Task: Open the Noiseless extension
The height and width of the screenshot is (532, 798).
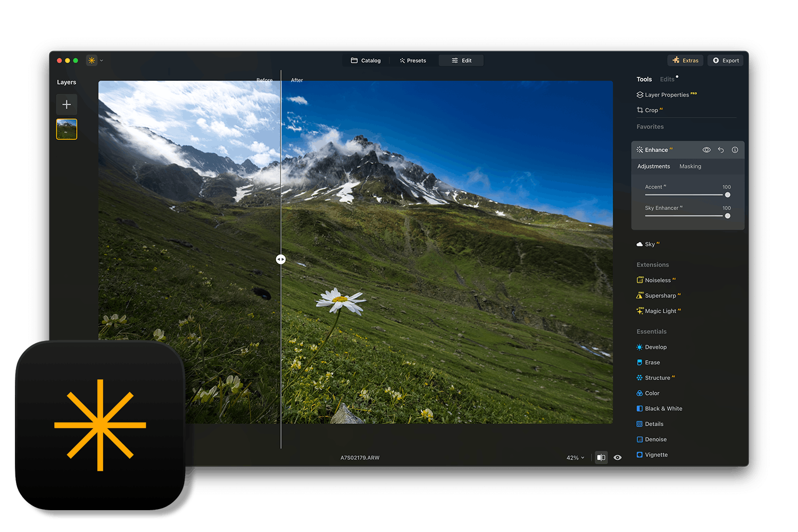Action: [656, 280]
